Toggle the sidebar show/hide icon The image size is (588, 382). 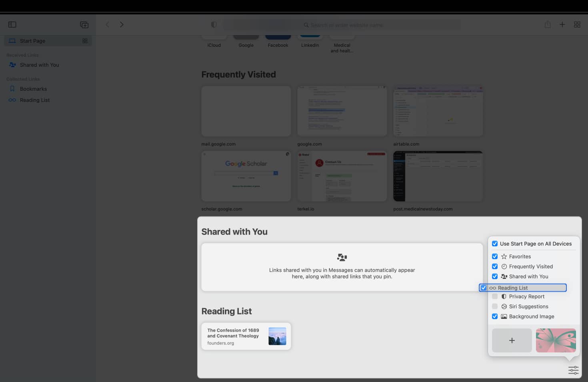point(12,25)
